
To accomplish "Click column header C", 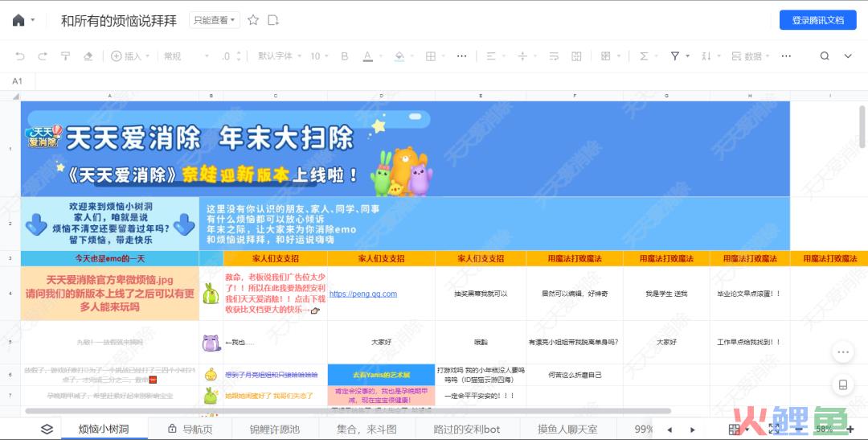I will tap(275, 96).
